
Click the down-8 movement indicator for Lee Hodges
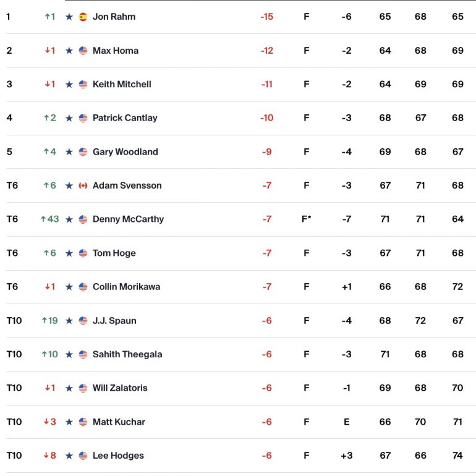pyautogui.click(x=50, y=456)
